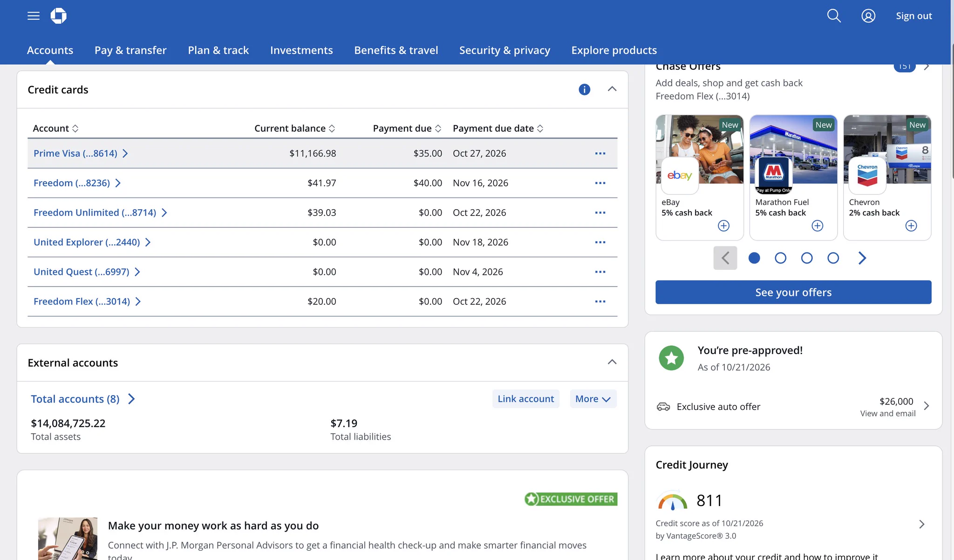
Task: Open the three-dot menu for Freedom (...8236)
Action: 600,183
